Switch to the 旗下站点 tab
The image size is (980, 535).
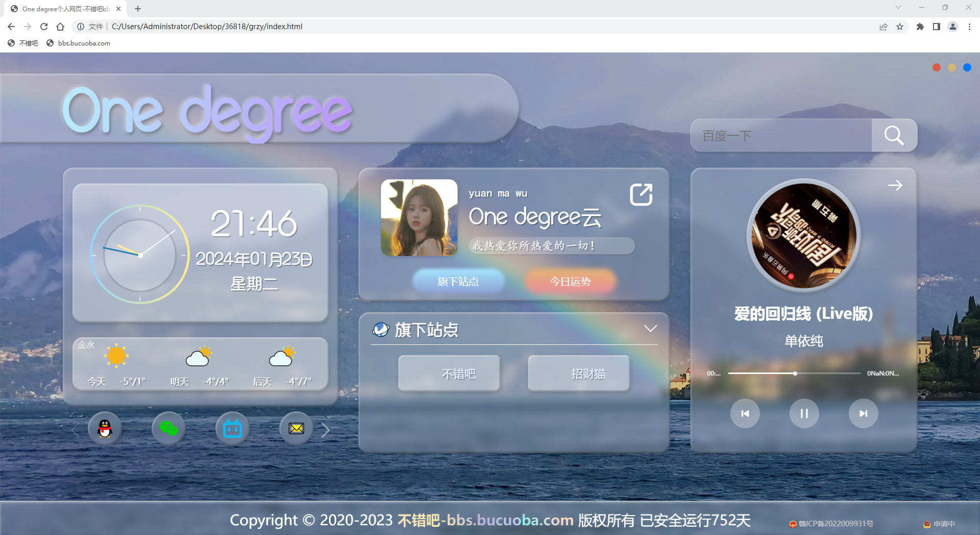pos(458,282)
